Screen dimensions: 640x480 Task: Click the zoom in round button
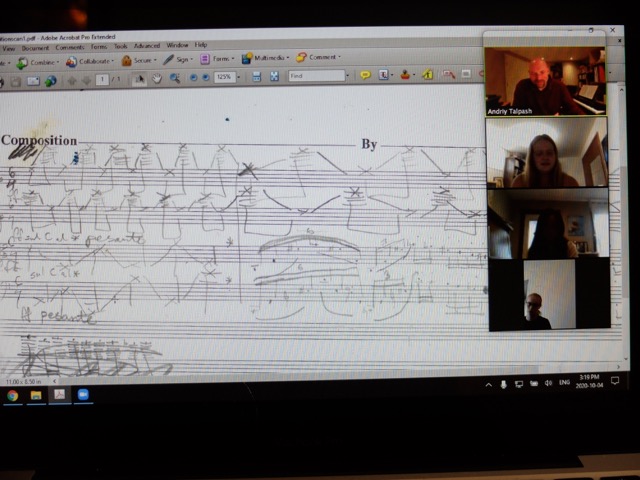pyautogui.click(x=206, y=77)
